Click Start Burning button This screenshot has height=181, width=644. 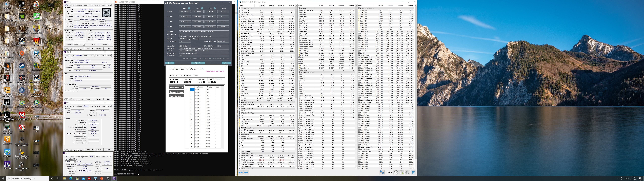[x=176, y=96]
